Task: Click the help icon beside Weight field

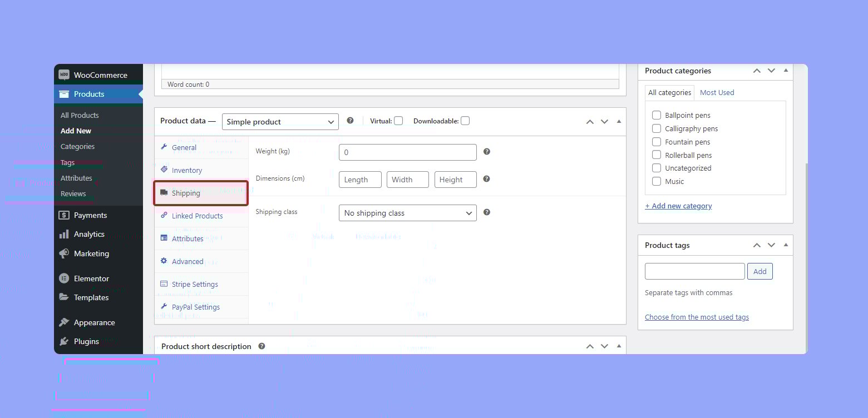Action: [x=486, y=152]
